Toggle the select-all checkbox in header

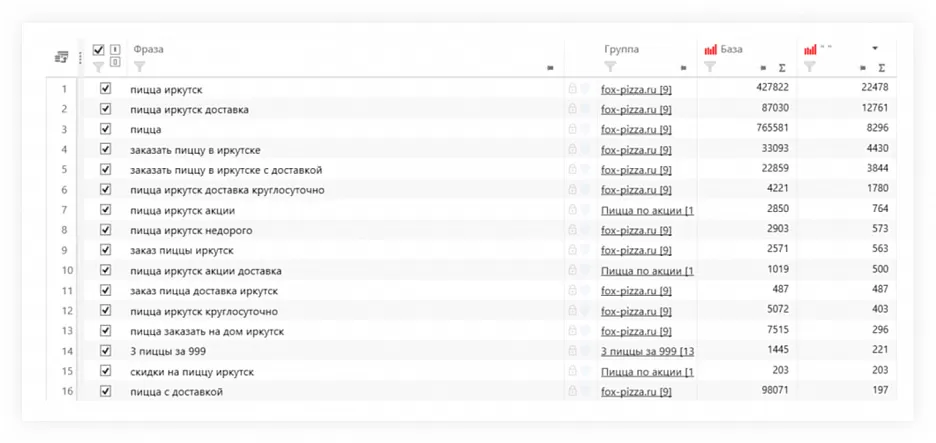[x=98, y=49]
